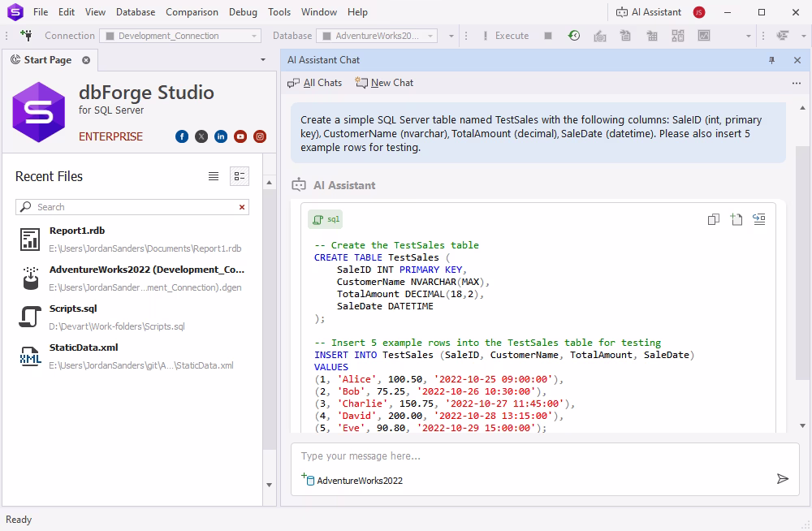Switch Recent Files to list view
This screenshot has height=531, width=812.
click(x=214, y=176)
